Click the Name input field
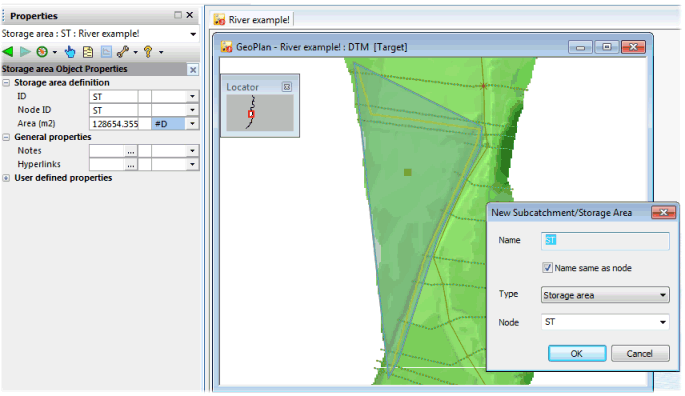The height and width of the screenshot is (396, 685). pyautogui.click(x=605, y=240)
